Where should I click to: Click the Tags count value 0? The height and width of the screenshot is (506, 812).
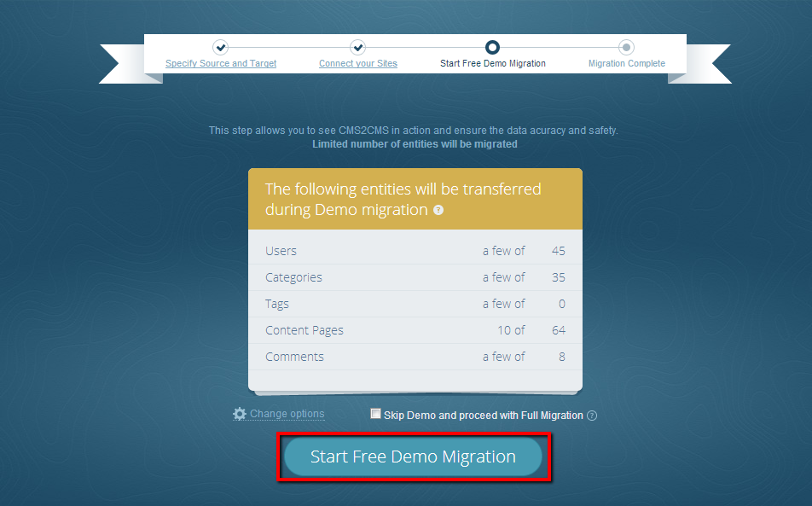coord(562,304)
